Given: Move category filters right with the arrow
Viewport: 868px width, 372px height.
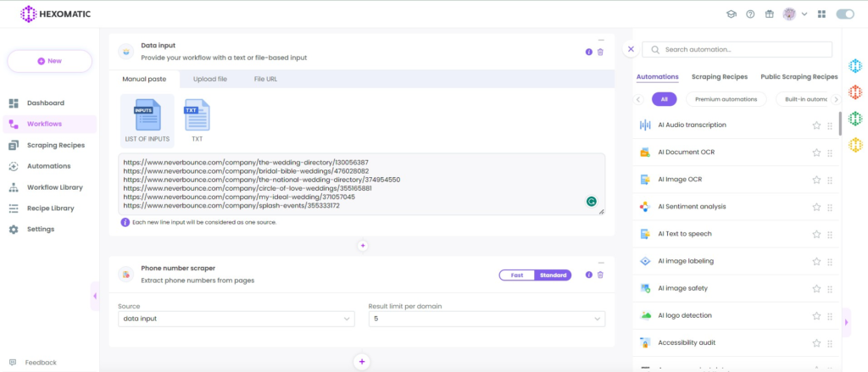Looking at the screenshot, I should coord(837,100).
